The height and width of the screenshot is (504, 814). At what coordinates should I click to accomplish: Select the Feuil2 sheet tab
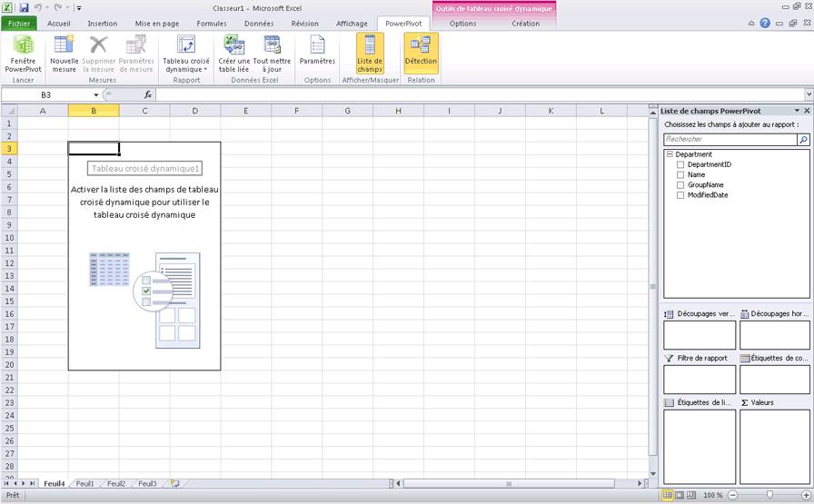(x=116, y=484)
